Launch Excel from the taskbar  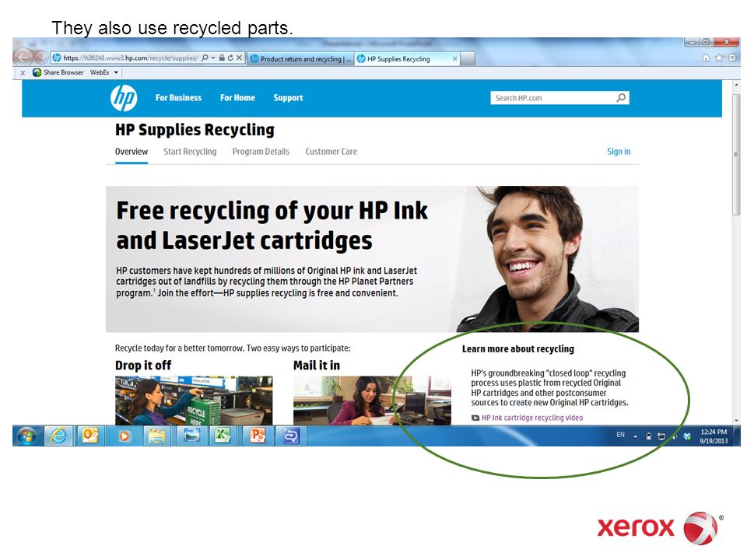[223, 436]
